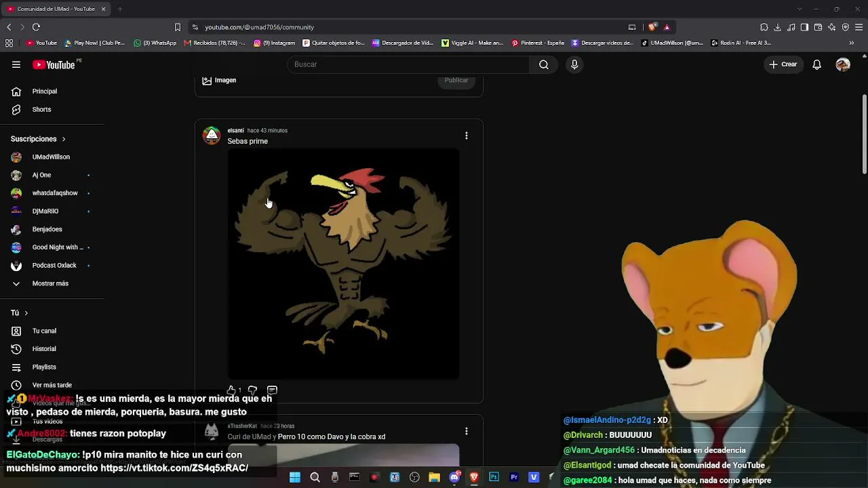This screenshot has width=868, height=488.
Task: Click the xTrasherKat username link
Action: click(x=242, y=426)
